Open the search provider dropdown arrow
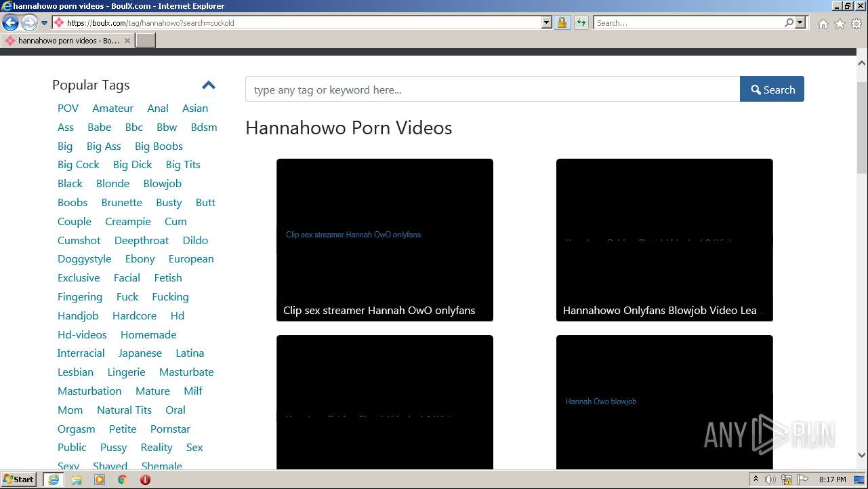This screenshot has height=489, width=868. click(x=800, y=23)
